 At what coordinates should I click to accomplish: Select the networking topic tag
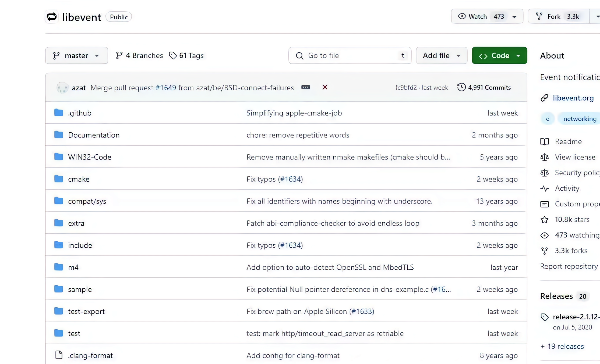(580, 119)
